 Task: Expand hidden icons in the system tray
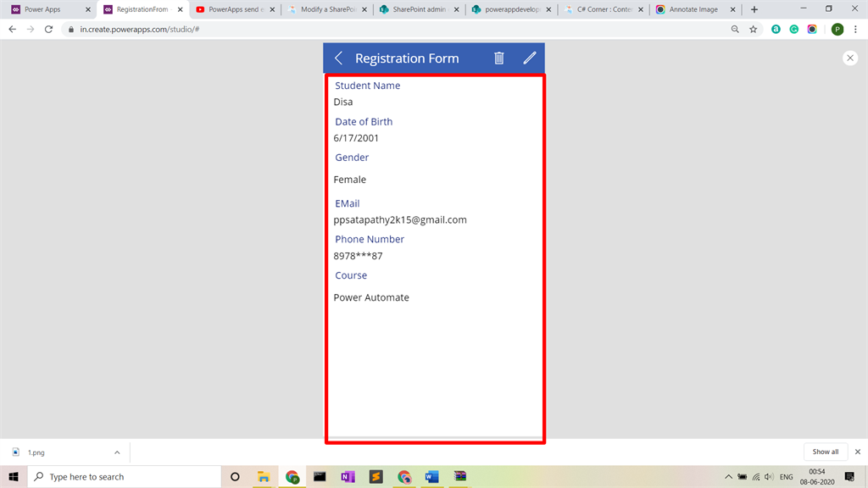click(x=728, y=476)
